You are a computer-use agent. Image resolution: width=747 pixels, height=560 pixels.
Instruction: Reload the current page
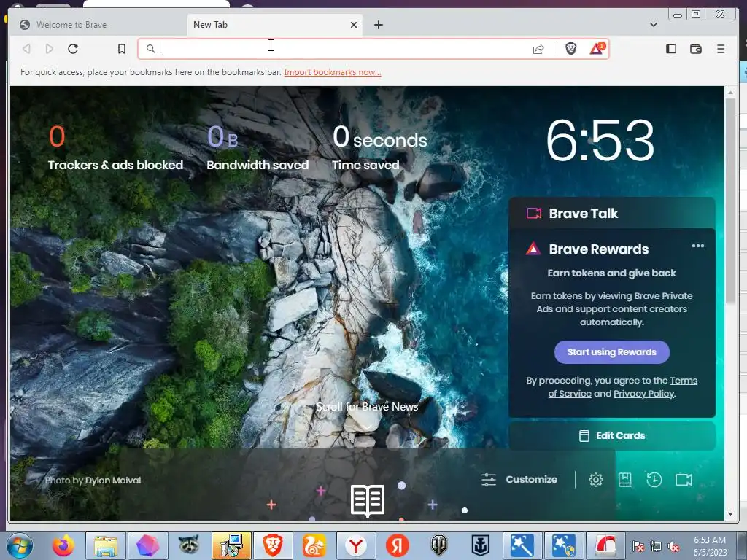(x=73, y=49)
